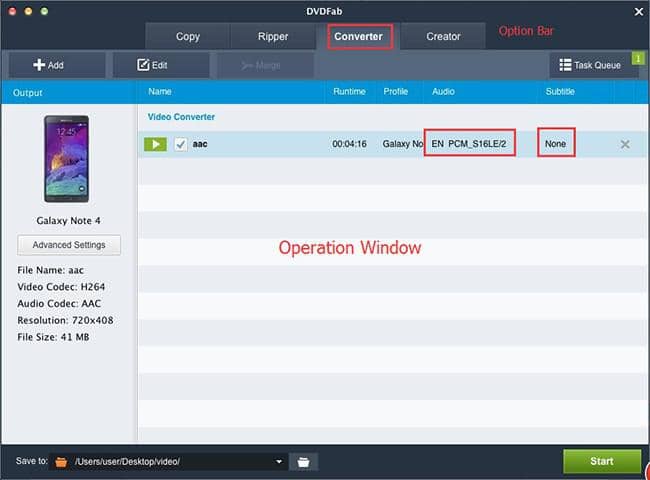Click the Resolution: 720x408 text
This screenshot has width=650, height=480.
(x=65, y=320)
